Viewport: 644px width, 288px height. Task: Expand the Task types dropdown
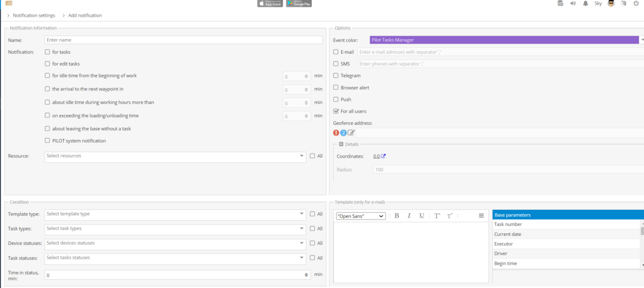175,229
